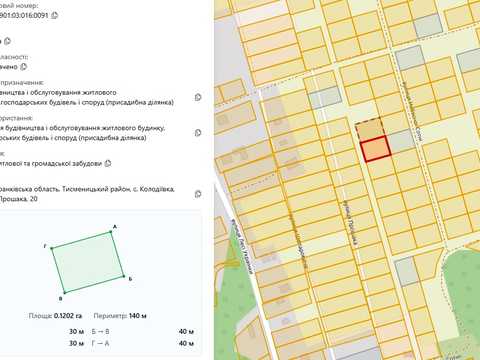This screenshot has height=360, width=480.
Task: Copy the usage text mentioning 'житлового будинку'
Action: tap(198, 133)
